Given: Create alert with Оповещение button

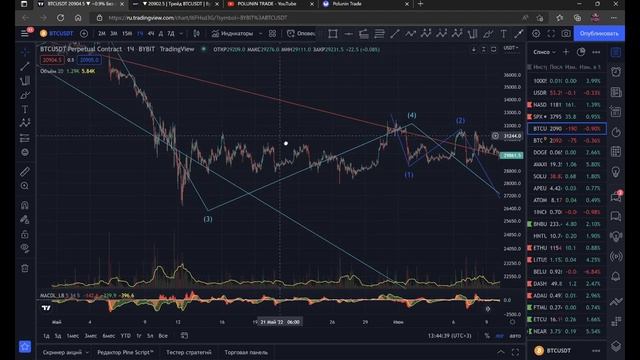Looking at the screenshot, I should coord(301,33).
